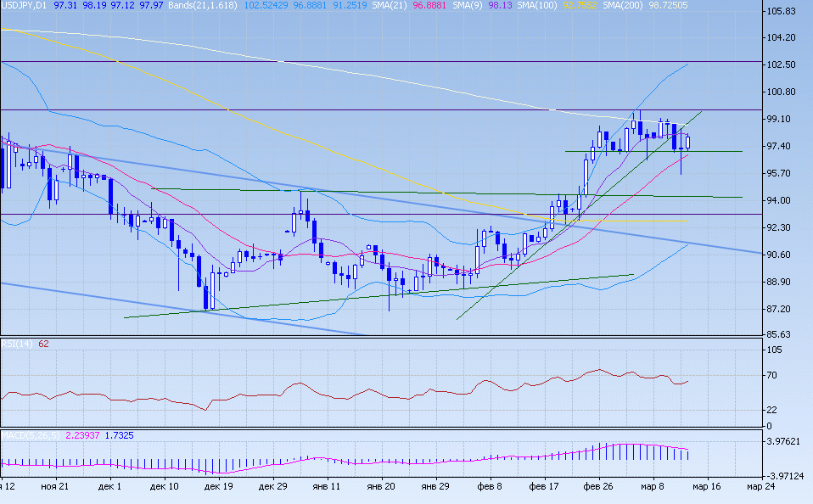Select the SMA(200) indicator label
Screen dimensions: 813x504
click(622, 5)
